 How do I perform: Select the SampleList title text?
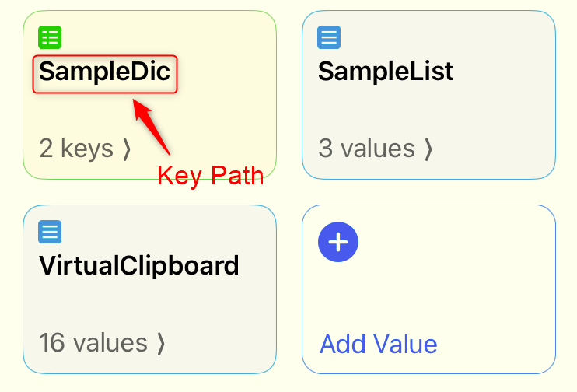coord(386,72)
